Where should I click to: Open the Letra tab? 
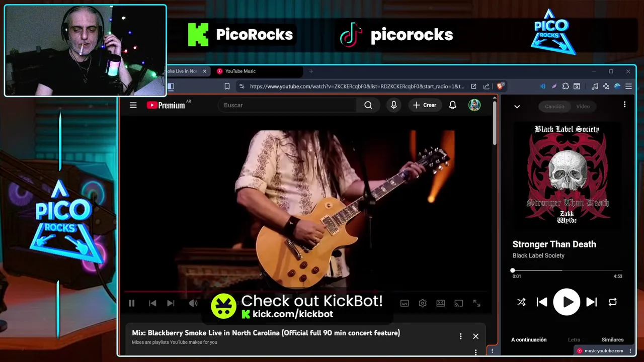tap(574, 340)
